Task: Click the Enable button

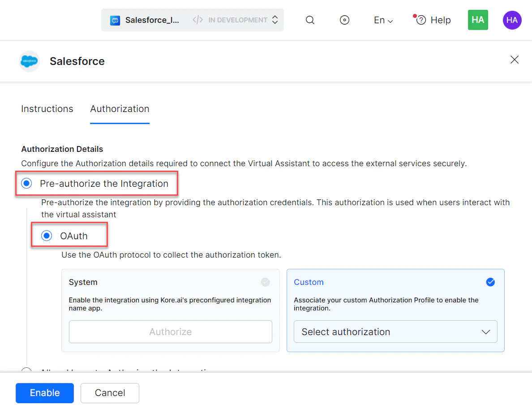Action: point(44,393)
